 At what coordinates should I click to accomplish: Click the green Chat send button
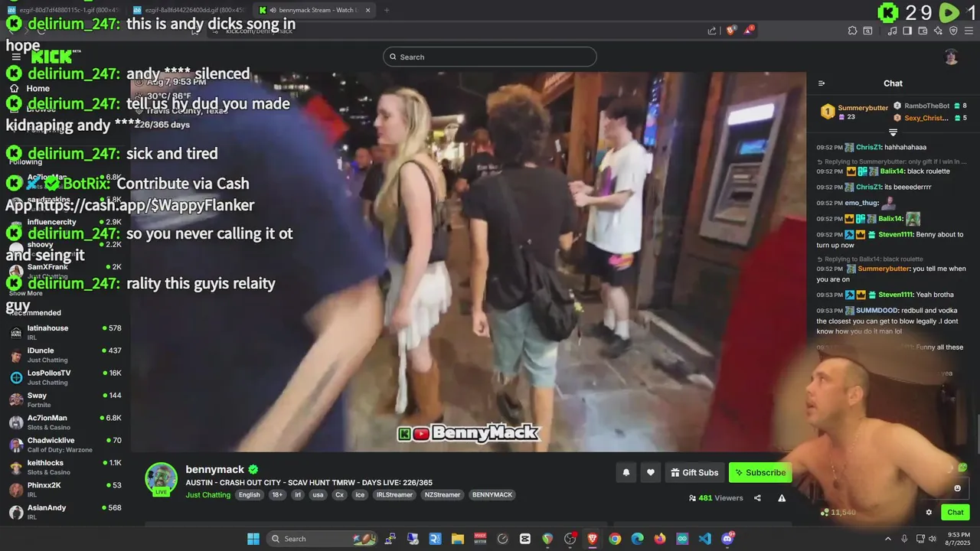[955, 513]
